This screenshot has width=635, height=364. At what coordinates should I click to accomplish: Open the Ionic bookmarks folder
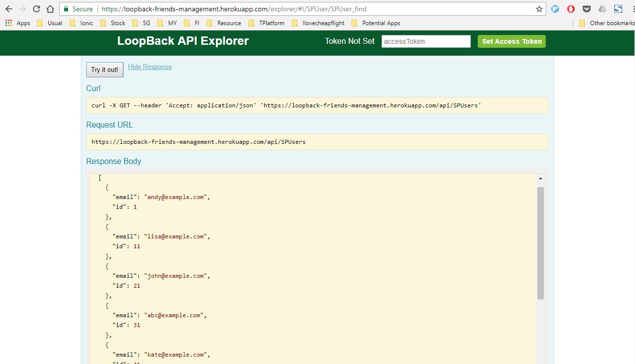(x=81, y=23)
